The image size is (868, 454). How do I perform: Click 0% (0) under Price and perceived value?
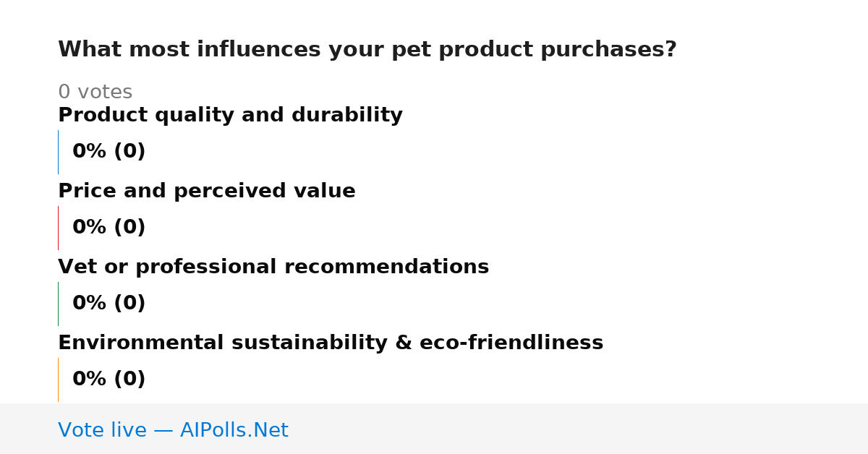(109, 228)
